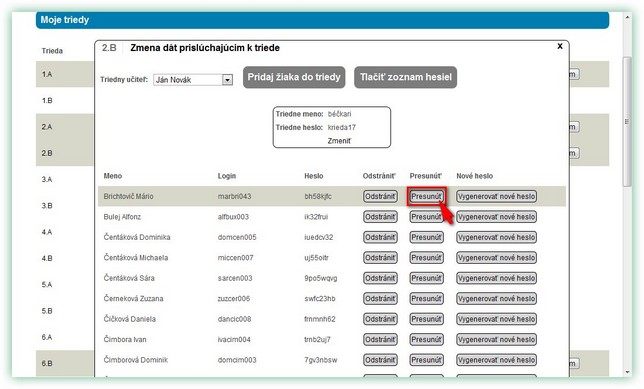Close the class data dialog
Image resolution: width=644 pixels, height=389 pixels.
coord(559,46)
